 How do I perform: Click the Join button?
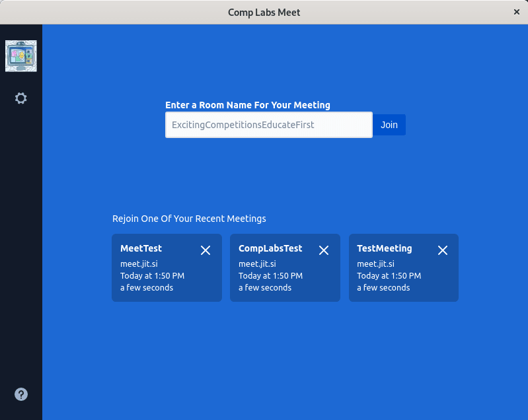click(389, 125)
